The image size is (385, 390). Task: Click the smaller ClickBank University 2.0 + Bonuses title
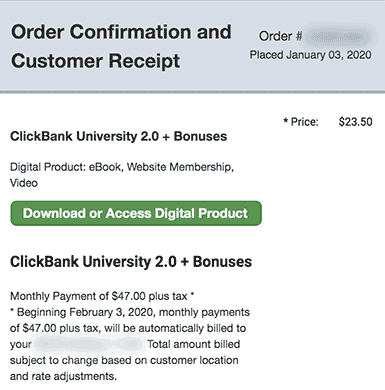pos(119,136)
